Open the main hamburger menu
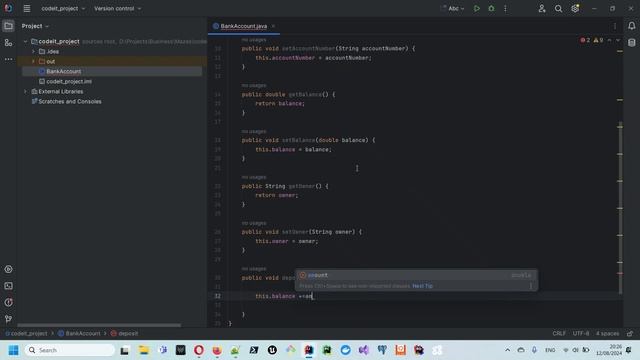 click(27, 9)
